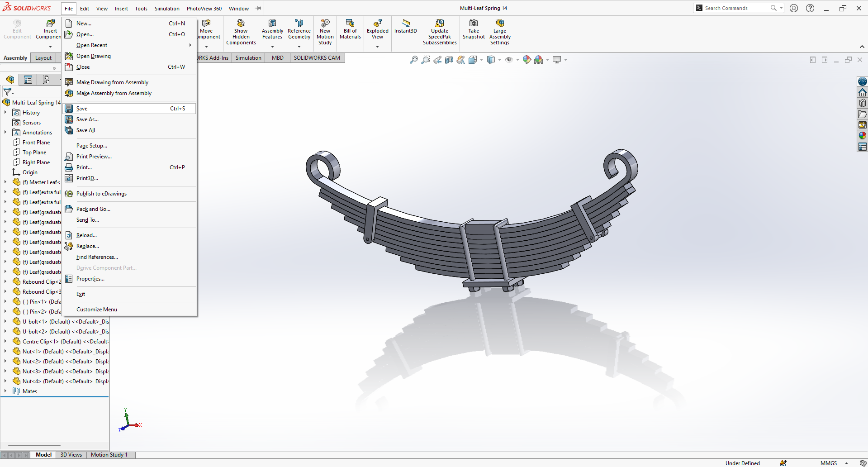Switch to the Simulation tab
Image resolution: width=868 pixels, height=467 pixels.
[248, 58]
